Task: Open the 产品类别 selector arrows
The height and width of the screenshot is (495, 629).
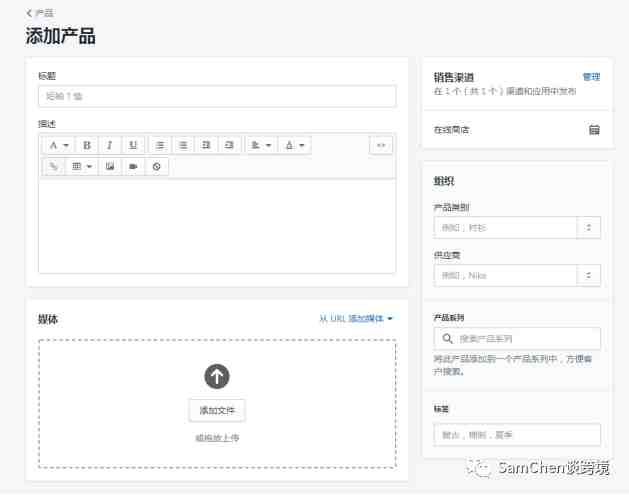Action: pyautogui.click(x=588, y=228)
